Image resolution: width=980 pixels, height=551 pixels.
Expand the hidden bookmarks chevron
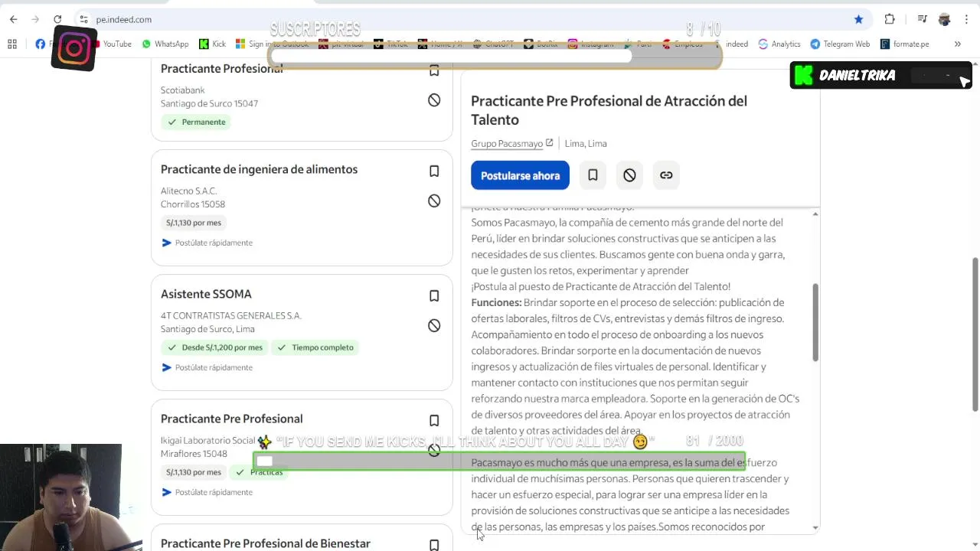957,44
